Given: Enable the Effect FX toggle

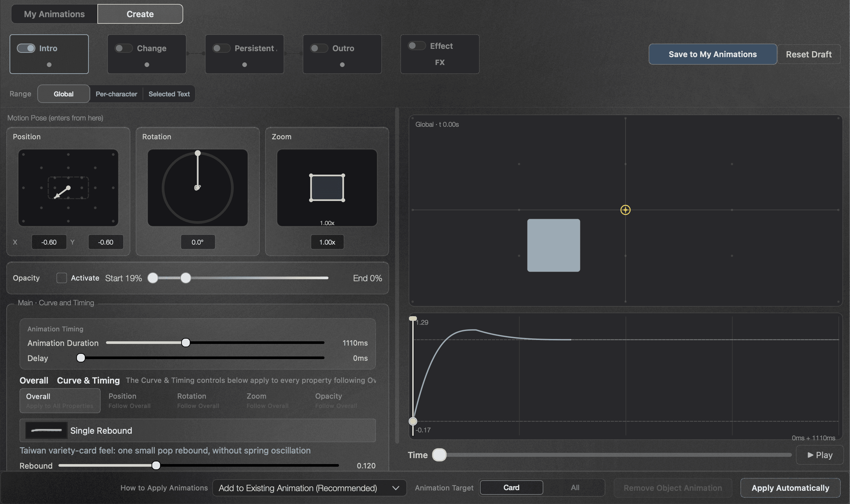Looking at the screenshot, I should tap(417, 46).
